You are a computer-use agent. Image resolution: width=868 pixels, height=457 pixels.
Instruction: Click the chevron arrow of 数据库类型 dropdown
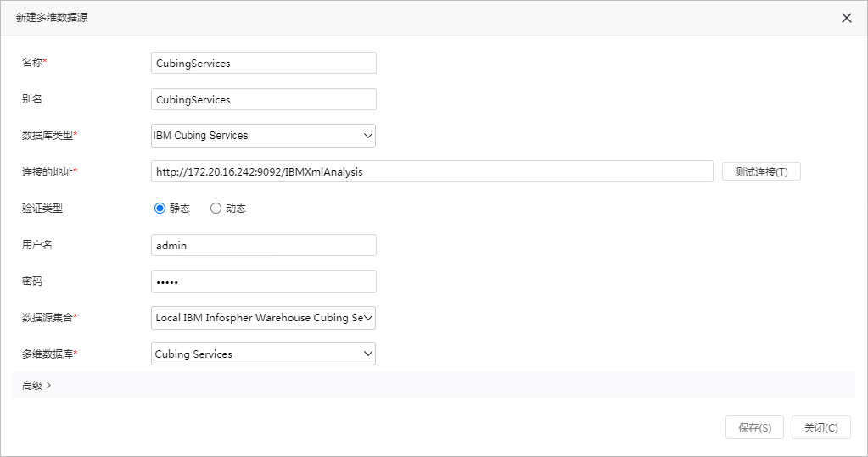tap(368, 136)
